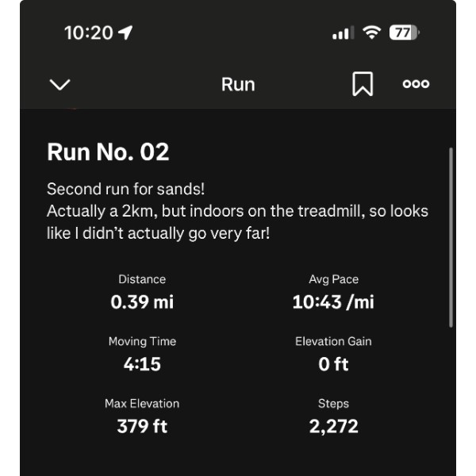Tap the cellular signal bars icon
The height and width of the screenshot is (476, 476).
point(343,33)
